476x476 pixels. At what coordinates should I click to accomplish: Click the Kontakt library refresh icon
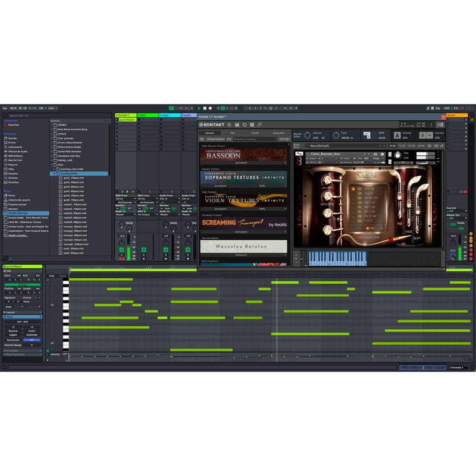point(202,139)
